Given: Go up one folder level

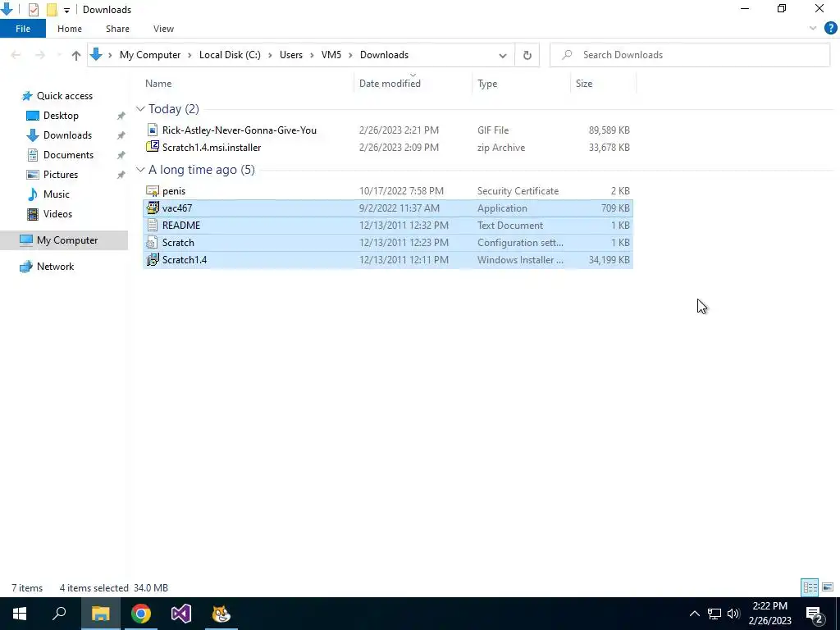Looking at the screenshot, I should click(x=76, y=55).
